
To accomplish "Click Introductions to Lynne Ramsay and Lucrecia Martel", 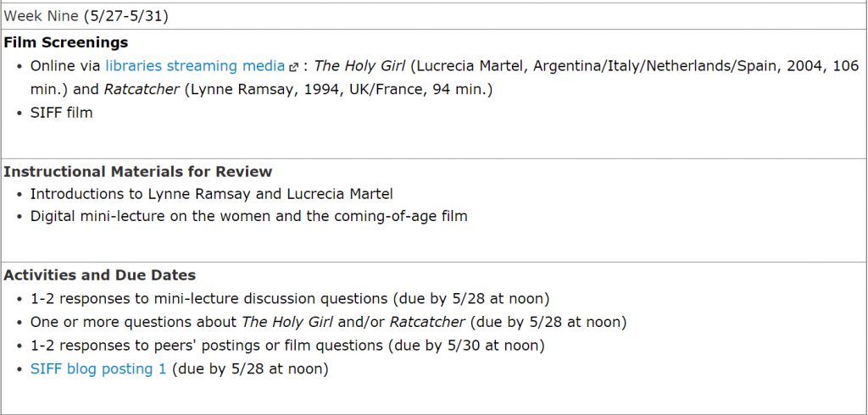I will coord(211,193).
